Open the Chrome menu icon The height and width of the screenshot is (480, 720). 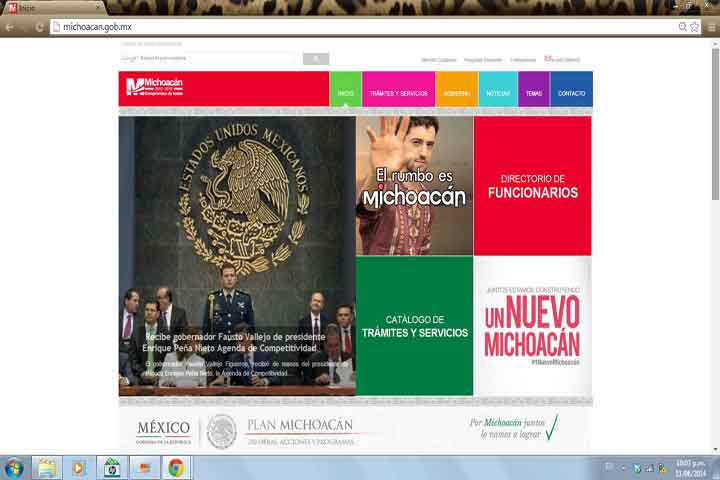click(x=709, y=27)
